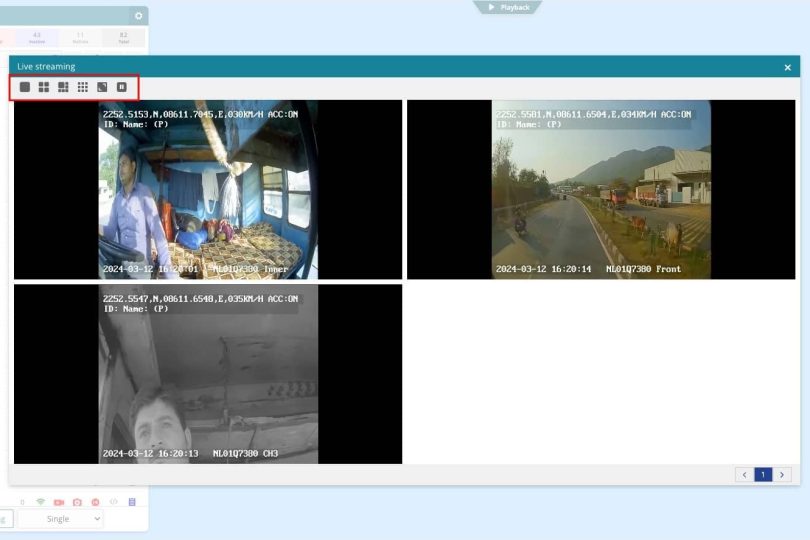
Task: Switch to single-view layout icon
Action: 25,87
